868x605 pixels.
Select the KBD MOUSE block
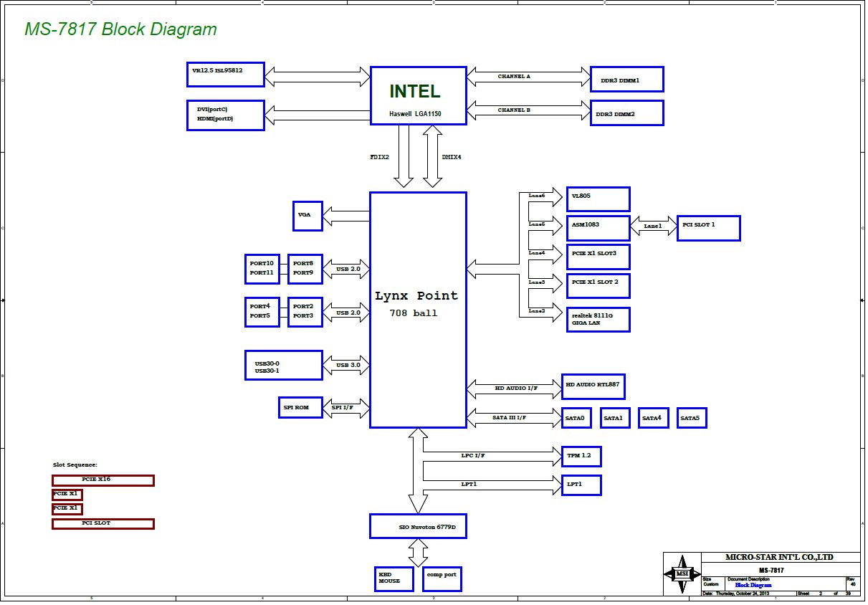pos(395,578)
